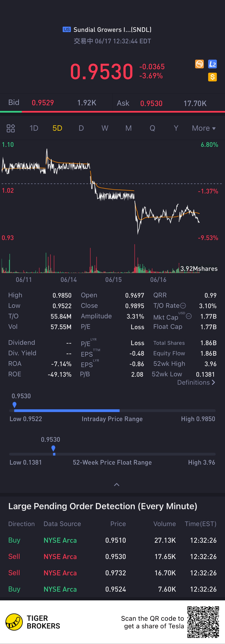Viewport: 225px width, 644px height.
Task: Tap the Intraday Price Range slider marker
Action: [x=14, y=405]
